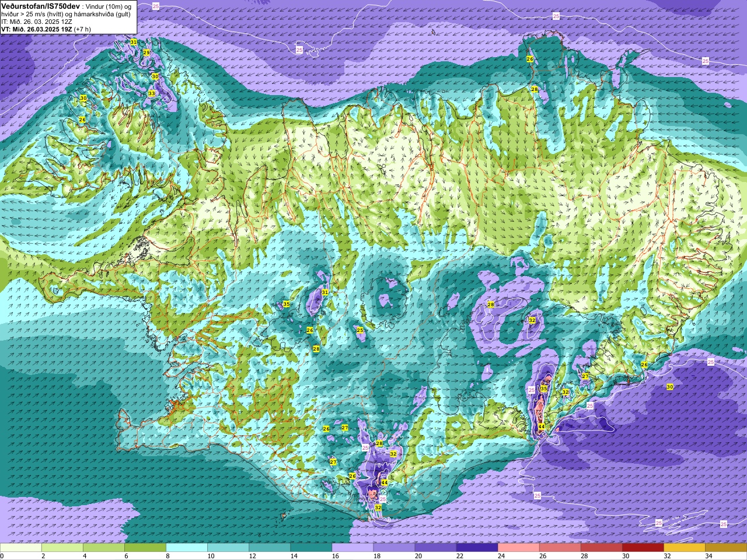Click the yellow 29 gust marker

(x=146, y=53)
